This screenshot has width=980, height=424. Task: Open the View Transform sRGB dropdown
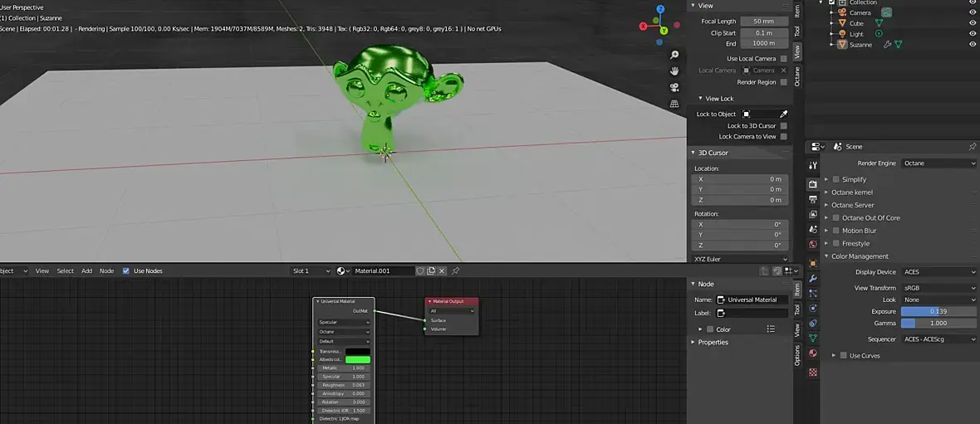(938, 289)
